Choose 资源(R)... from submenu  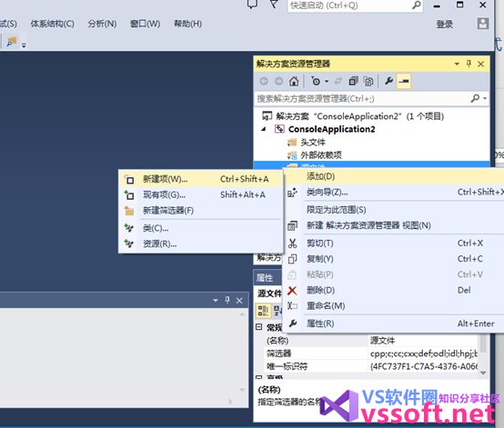[x=200, y=244]
